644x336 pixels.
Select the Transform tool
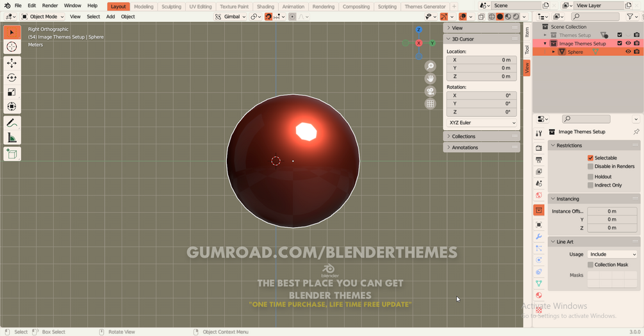point(12,106)
